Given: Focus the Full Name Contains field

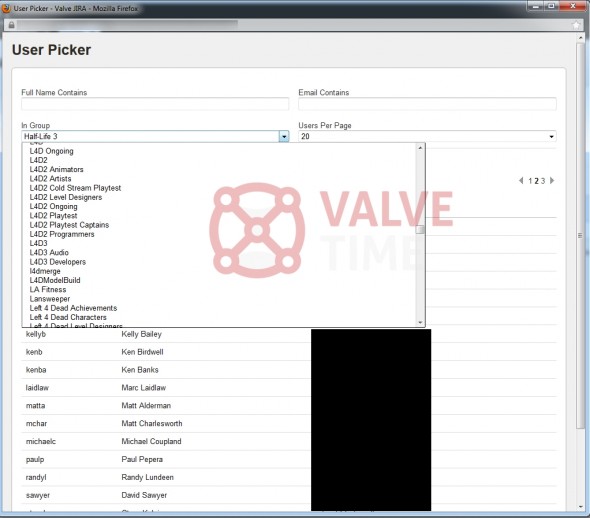Looking at the screenshot, I should pyautogui.click(x=155, y=104).
